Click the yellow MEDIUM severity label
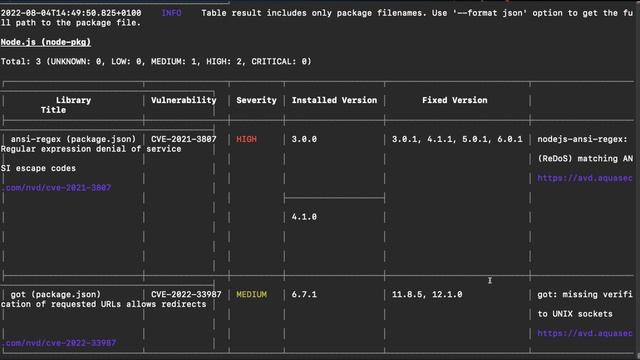640x360 pixels. [x=251, y=294]
